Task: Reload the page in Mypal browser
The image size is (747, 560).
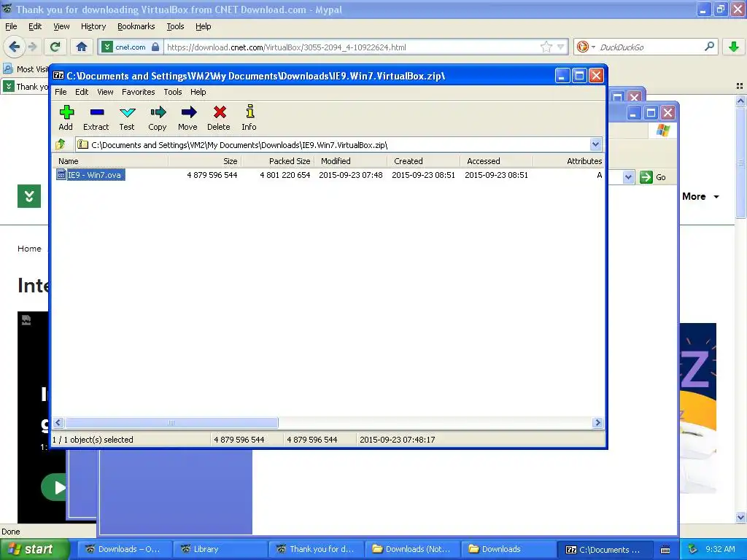Action: (55, 47)
